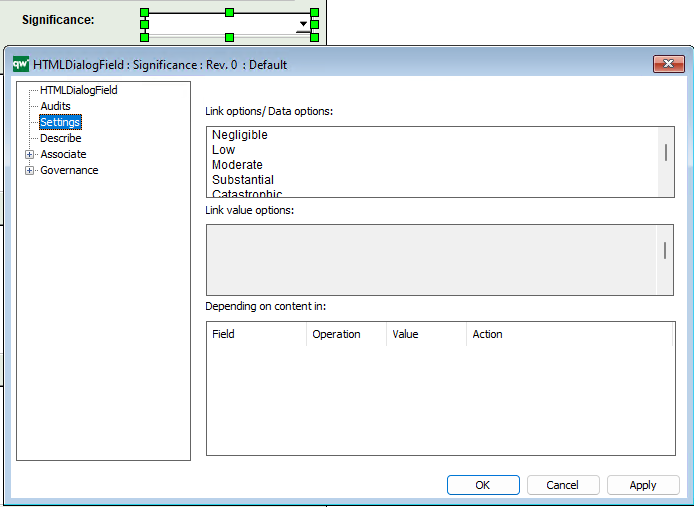Select Negligible in the data options list

(240, 135)
